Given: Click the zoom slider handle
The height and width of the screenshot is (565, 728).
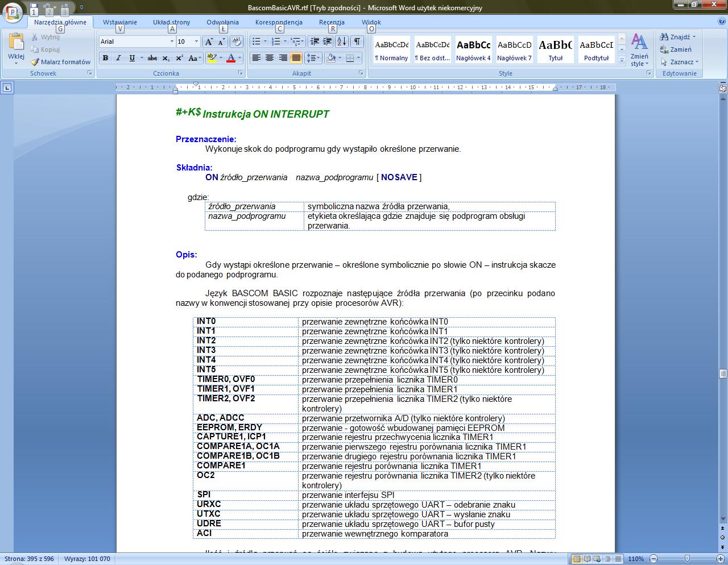Looking at the screenshot, I should (688, 559).
